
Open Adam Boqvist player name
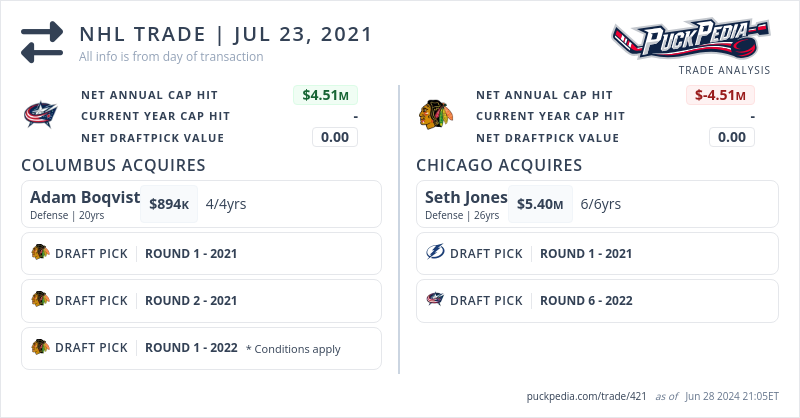click(x=85, y=197)
